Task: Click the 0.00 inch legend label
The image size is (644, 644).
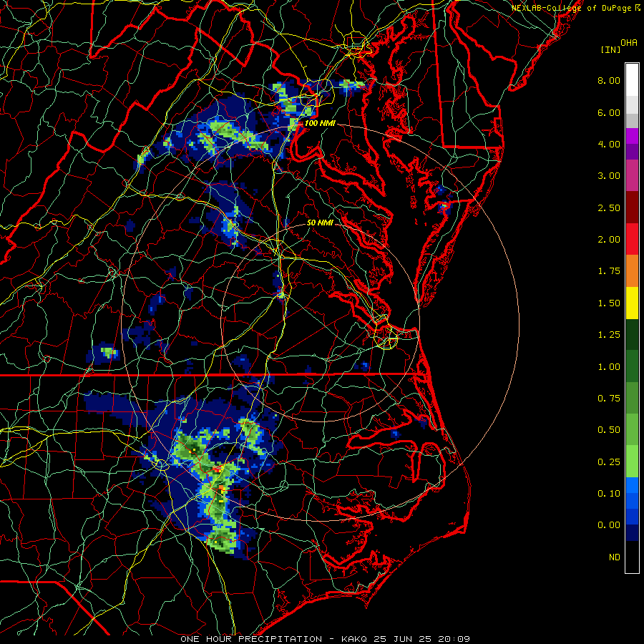Action: coord(609,525)
